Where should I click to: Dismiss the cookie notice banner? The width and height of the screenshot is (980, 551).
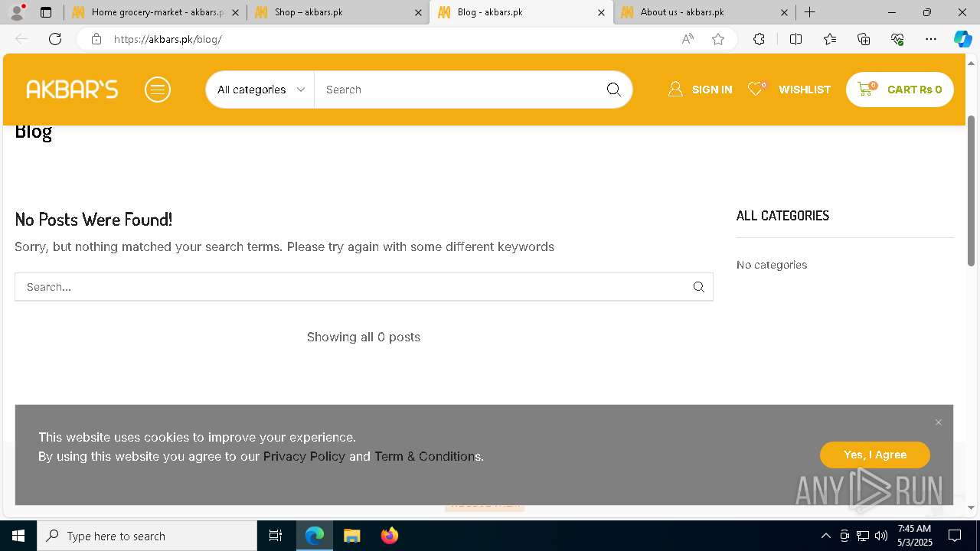coord(939,422)
